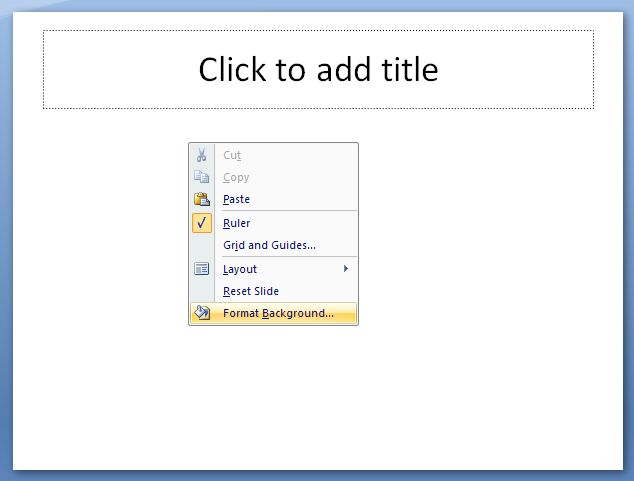Choose Copy from the context menu

(236, 177)
